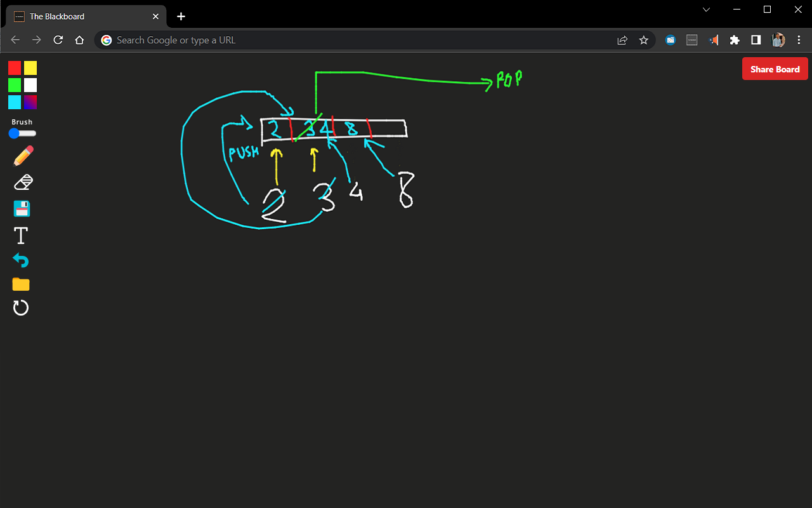812x508 pixels.
Task: Select the pencil drawing tool
Action: (x=23, y=155)
